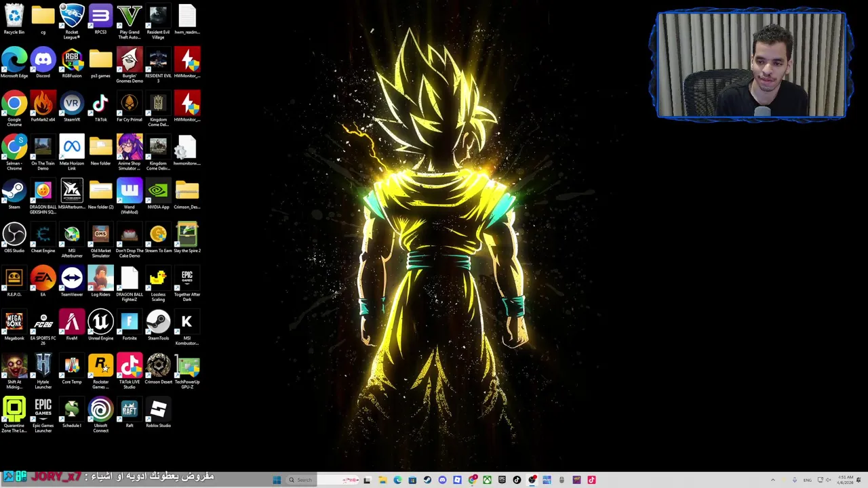Image resolution: width=868 pixels, height=488 pixels.
Task: Select Rockstar Games launcher shortcut
Action: point(100,372)
